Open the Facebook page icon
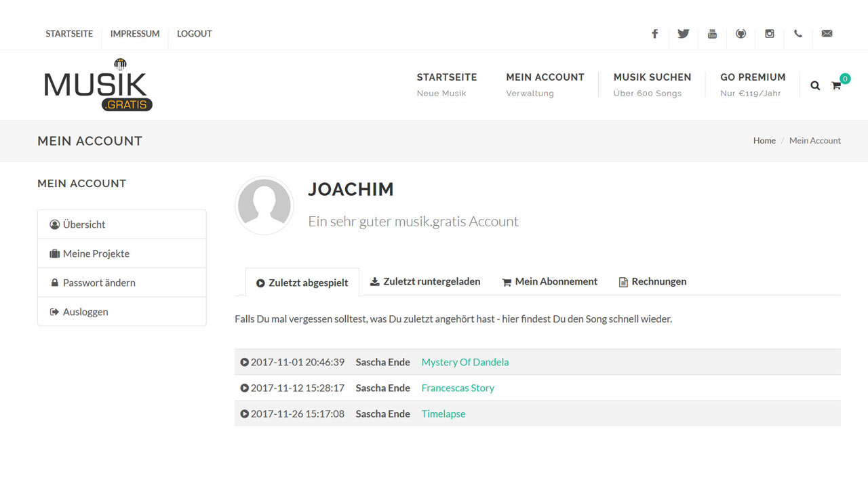 click(x=654, y=34)
